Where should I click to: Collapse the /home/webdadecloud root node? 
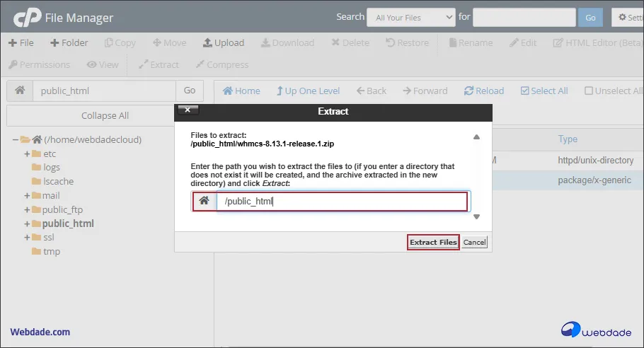click(x=16, y=139)
